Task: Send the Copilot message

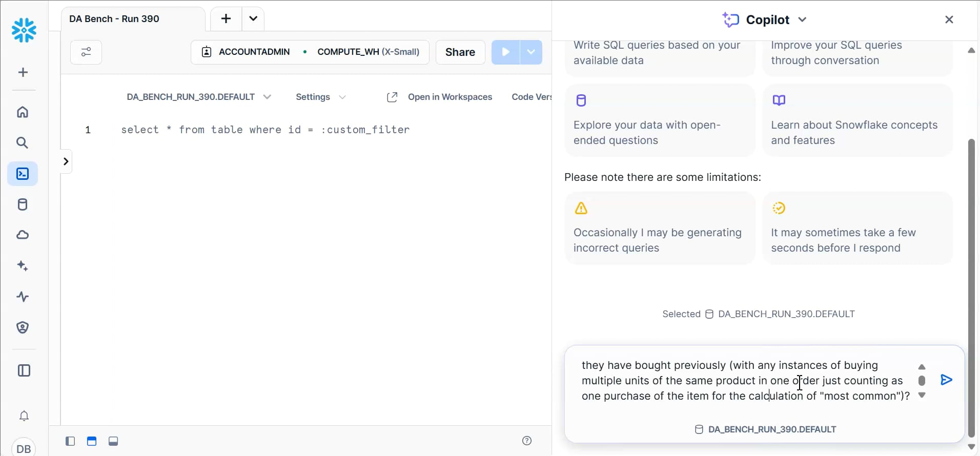Action: point(947,380)
